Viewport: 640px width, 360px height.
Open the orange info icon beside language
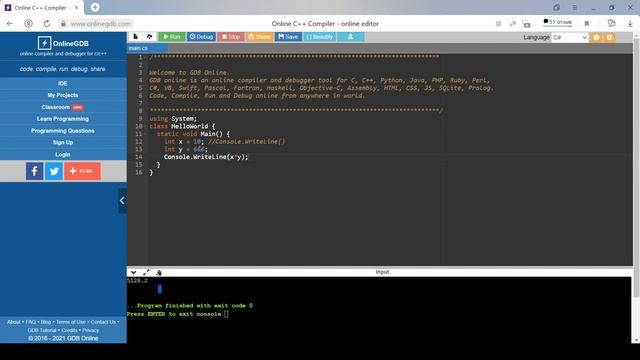596,38
